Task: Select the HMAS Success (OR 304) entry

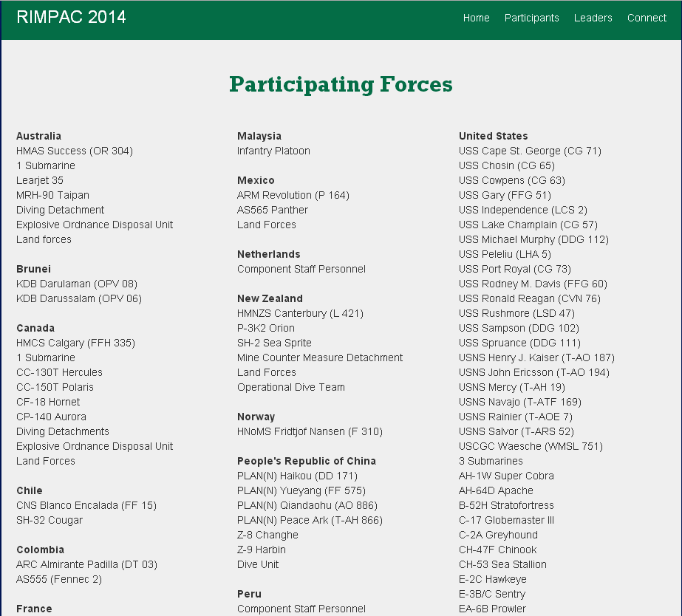Action: [75, 151]
